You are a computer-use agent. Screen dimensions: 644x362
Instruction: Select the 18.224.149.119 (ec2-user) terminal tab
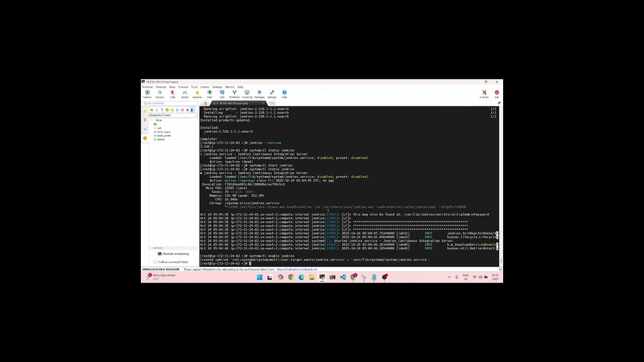click(238, 103)
